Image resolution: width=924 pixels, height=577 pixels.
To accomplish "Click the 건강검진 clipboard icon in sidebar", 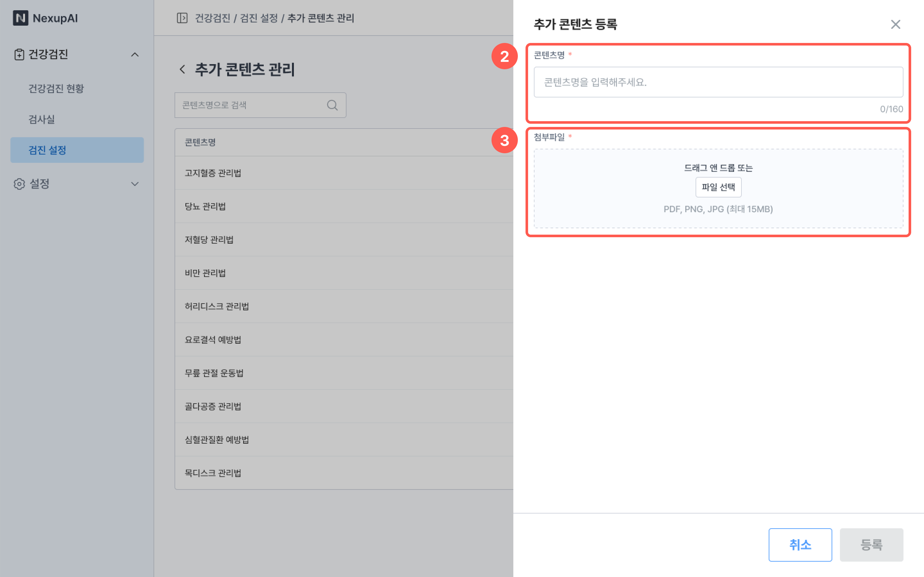I will tap(19, 54).
